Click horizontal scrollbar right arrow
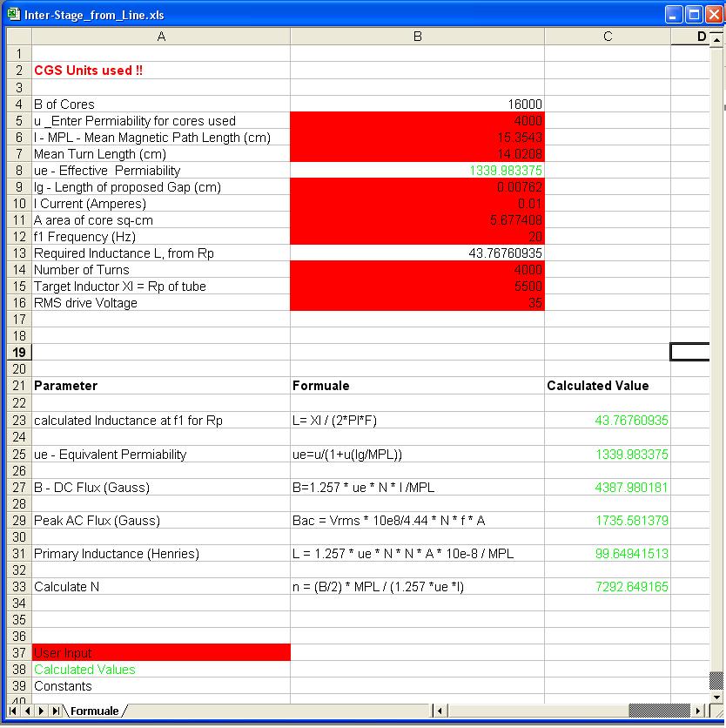The width and height of the screenshot is (726, 728). pos(697,711)
